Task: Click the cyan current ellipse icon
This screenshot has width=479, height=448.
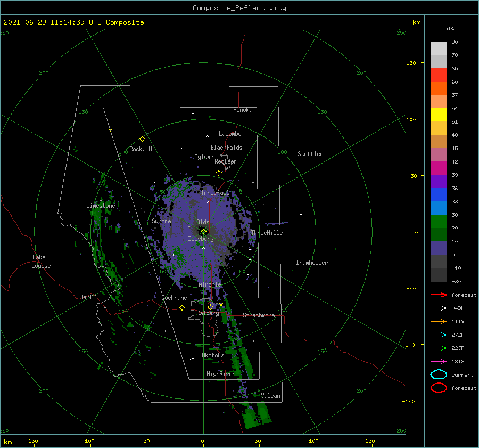Action: [439, 374]
